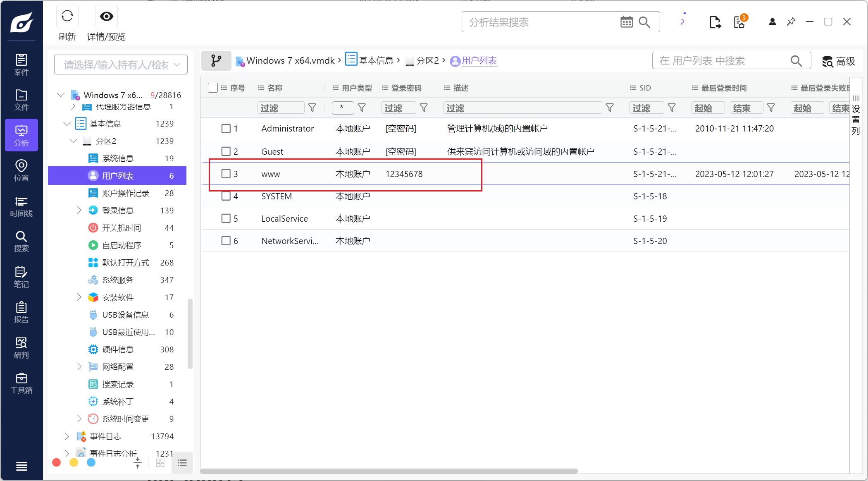The height and width of the screenshot is (481, 868).
Task: Open the calendar icon in the search box
Action: pyautogui.click(x=626, y=22)
